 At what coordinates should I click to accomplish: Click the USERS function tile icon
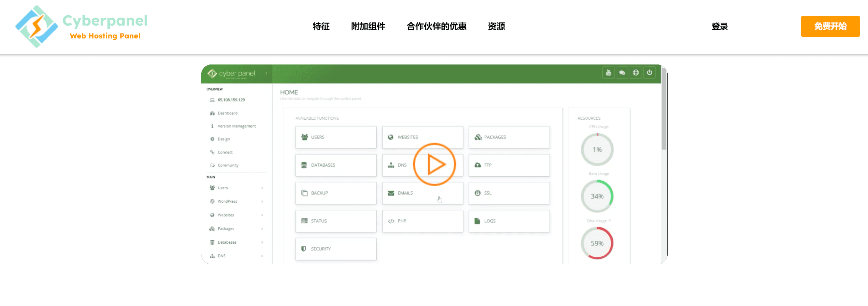305,137
